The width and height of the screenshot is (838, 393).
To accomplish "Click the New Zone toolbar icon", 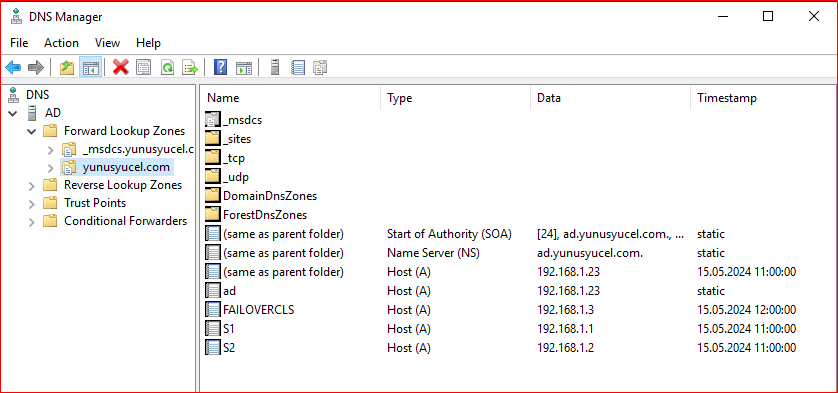I will (x=320, y=67).
